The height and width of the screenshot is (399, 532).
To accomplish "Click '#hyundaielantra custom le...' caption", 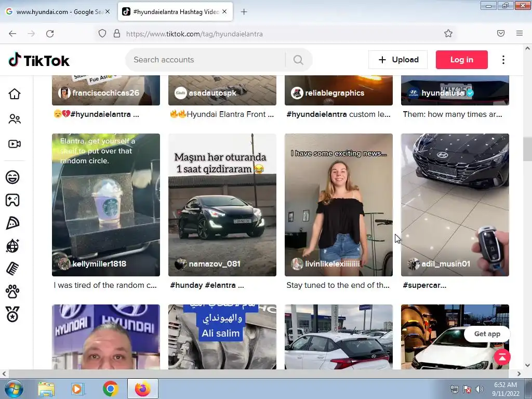I will [x=338, y=114].
